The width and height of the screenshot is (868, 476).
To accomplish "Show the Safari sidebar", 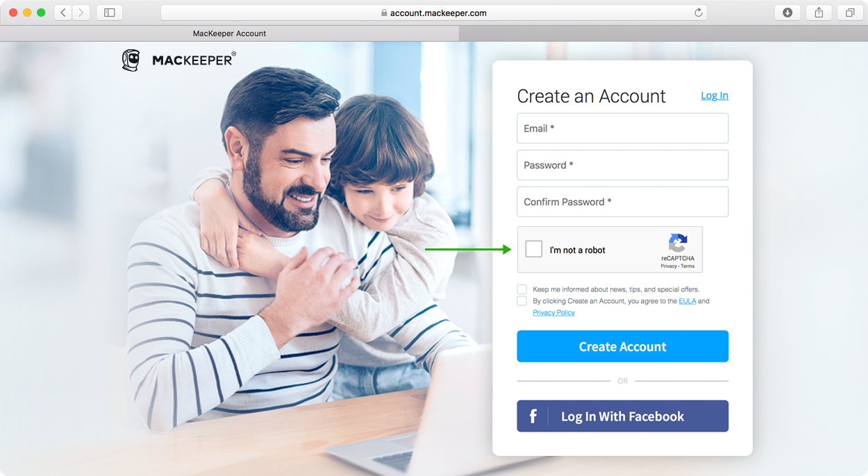I will click(x=110, y=12).
